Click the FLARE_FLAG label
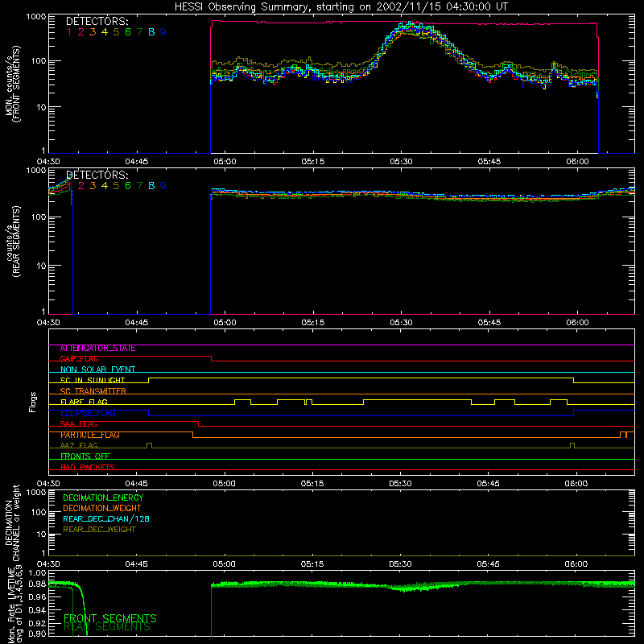Viewport: 644px width, 644px height. click(84, 402)
